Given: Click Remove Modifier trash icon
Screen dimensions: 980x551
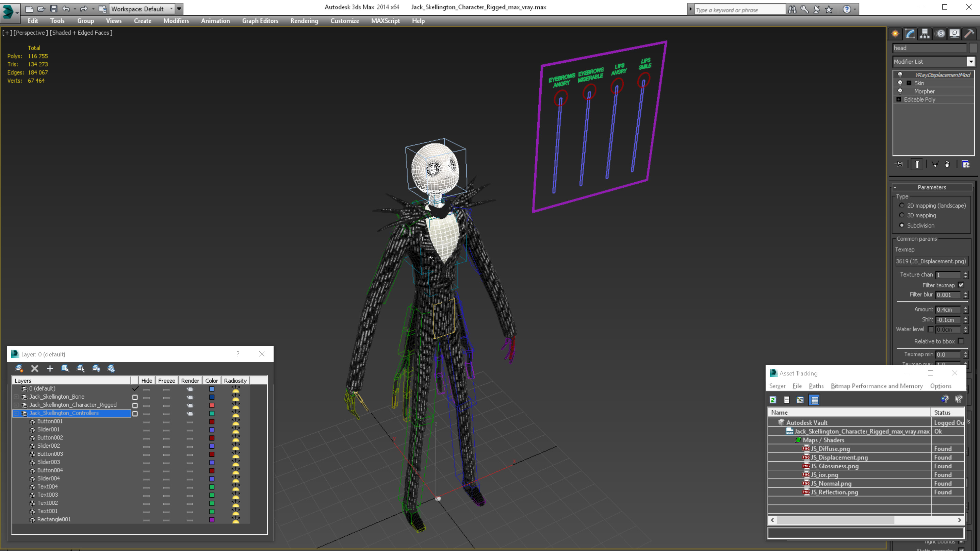Looking at the screenshot, I should click(947, 164).
